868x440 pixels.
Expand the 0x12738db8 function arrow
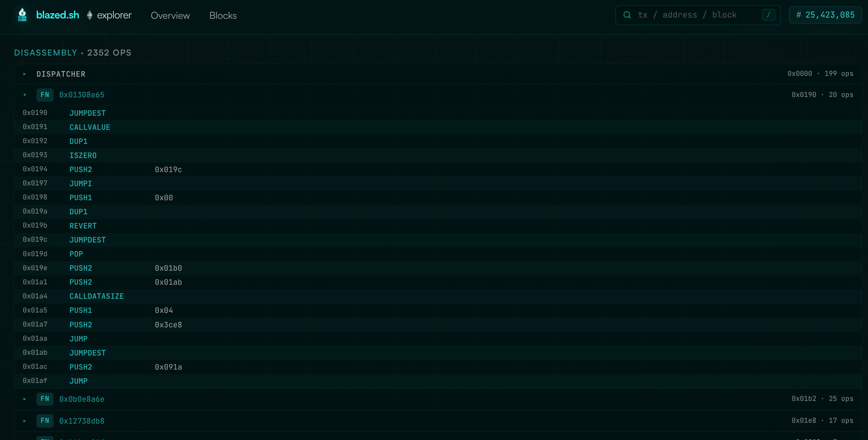pyautogui.click(x=25, y=421)
